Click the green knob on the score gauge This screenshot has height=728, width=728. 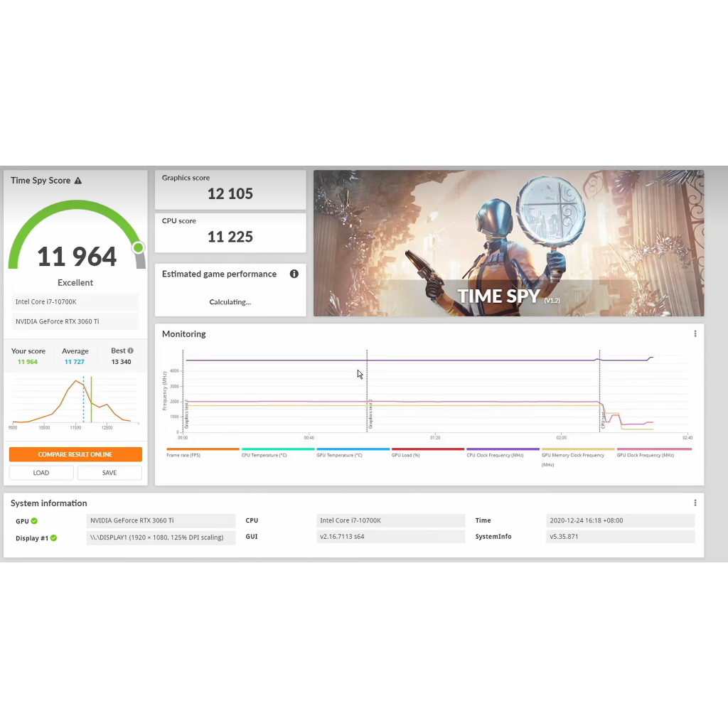(x=138, y=247)
